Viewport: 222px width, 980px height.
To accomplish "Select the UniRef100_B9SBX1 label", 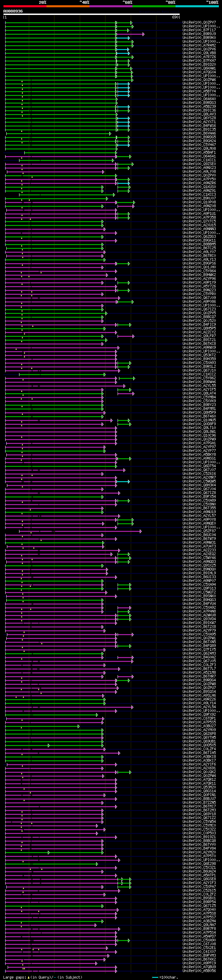I will pyautogui.click(x=199, y=898).
